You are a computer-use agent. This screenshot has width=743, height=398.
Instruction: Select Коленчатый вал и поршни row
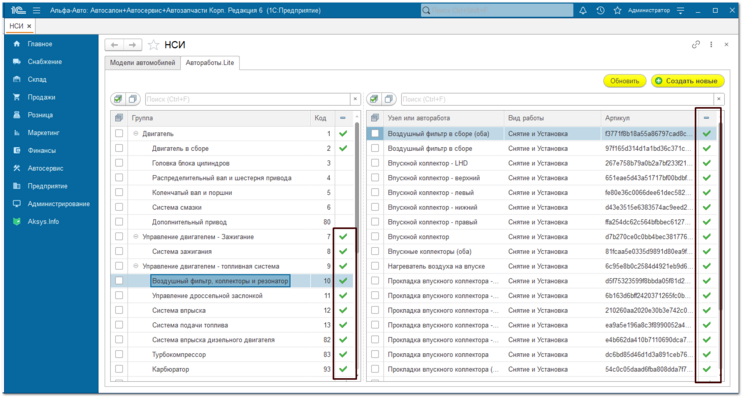point(232,192)
